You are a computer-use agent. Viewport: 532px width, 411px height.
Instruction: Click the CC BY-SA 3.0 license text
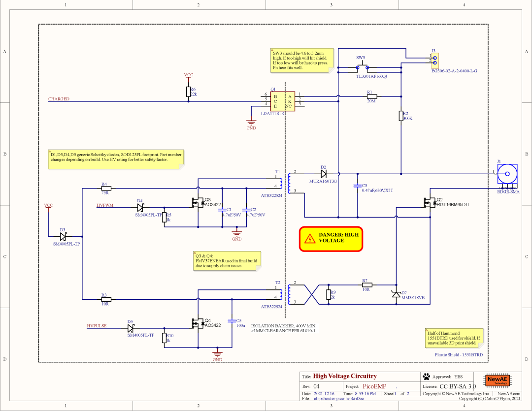pyautogui.click(x=458, y=386)
